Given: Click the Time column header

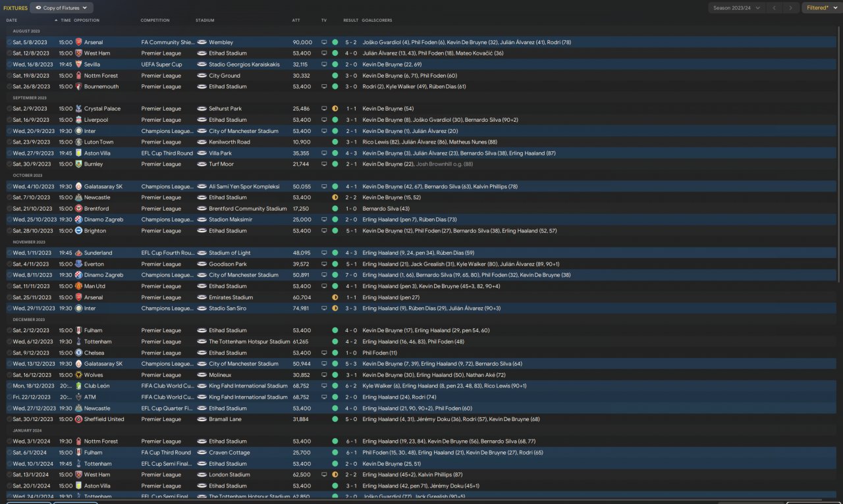Looking at the screenshot, I should tap(66, 20).
